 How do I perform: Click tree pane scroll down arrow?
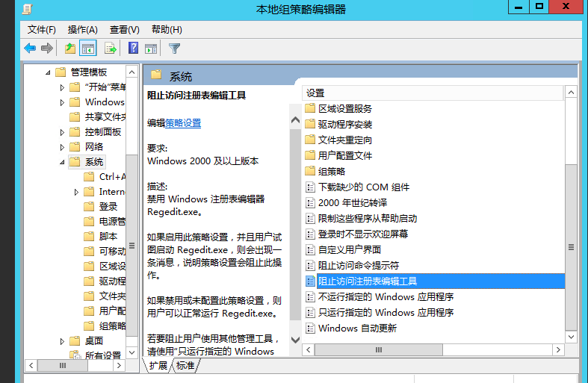click(131, 352)
